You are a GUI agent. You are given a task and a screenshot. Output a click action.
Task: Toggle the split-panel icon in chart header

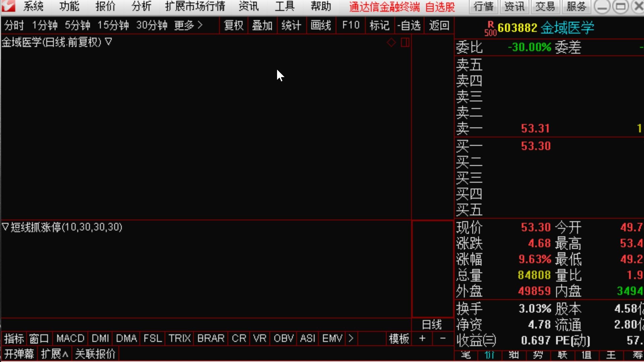[x=405, y=43]
